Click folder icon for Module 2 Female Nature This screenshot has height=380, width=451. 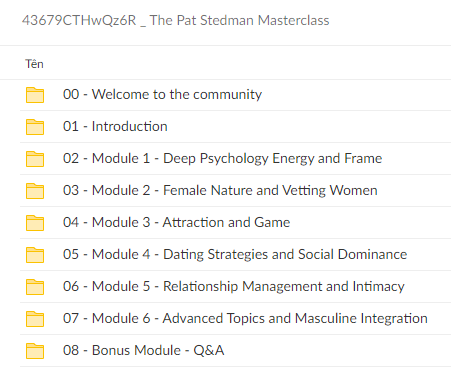[x=35, y=191]
